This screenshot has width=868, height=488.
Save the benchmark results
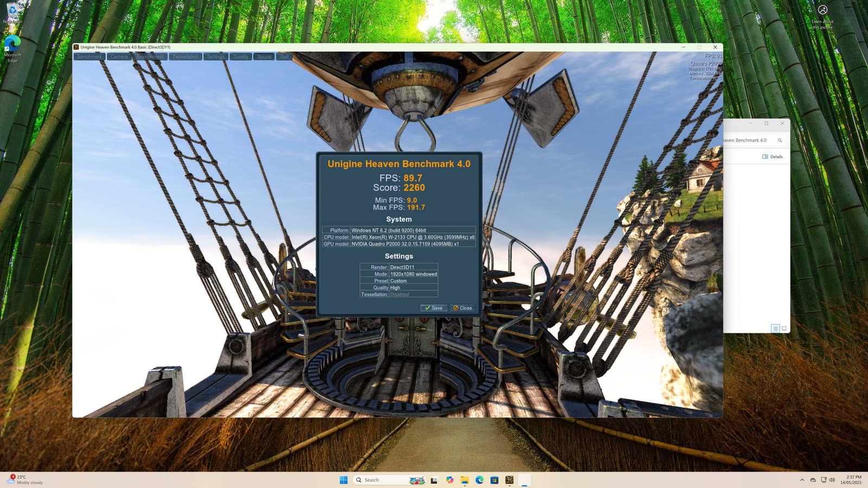(433, 308)
